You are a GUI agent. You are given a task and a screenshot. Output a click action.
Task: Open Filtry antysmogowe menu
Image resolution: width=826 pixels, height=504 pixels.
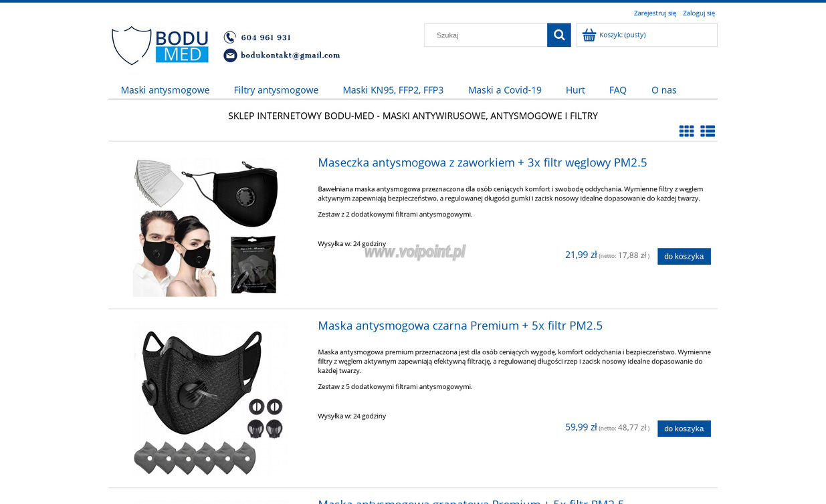tap(276, 90)
